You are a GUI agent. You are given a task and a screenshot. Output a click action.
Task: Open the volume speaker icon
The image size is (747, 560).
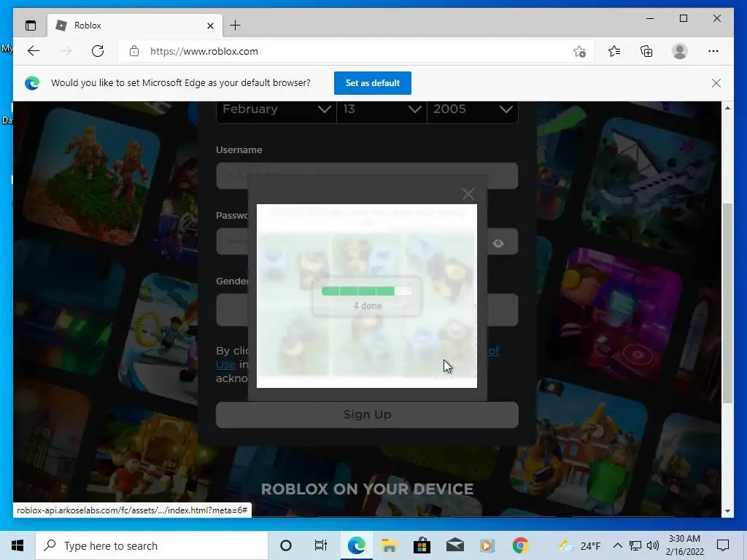[x=653, y=545]
